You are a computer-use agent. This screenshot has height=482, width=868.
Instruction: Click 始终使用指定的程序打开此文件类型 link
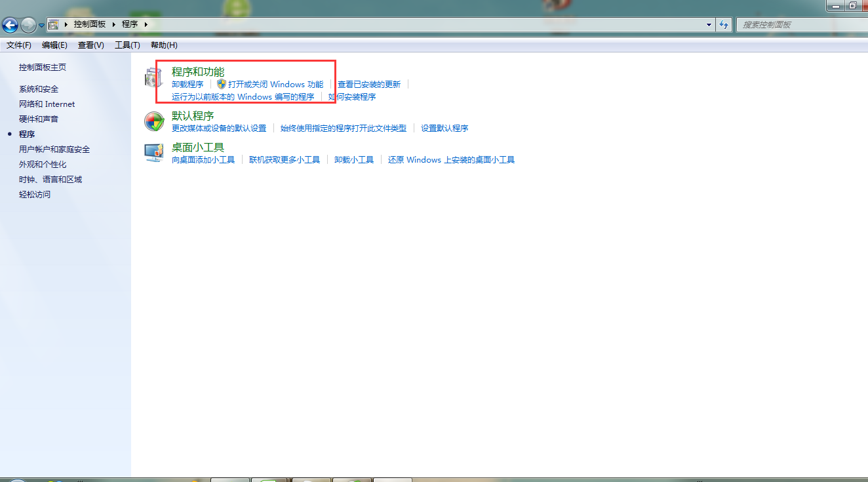click(344, 129)
